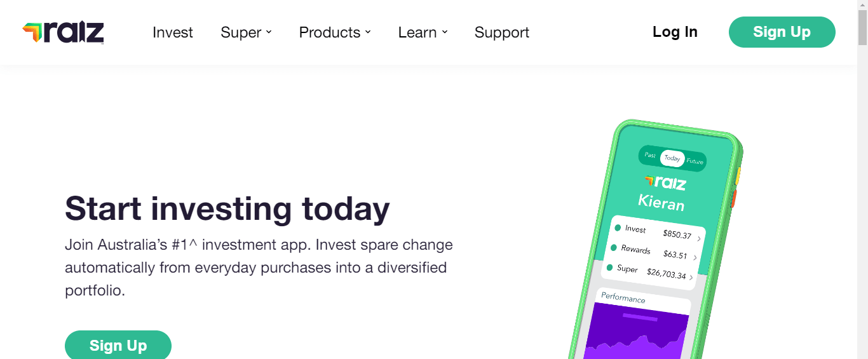Select the Past tab on phone
Screen dimensions: 868x359
tap(650, 155)
